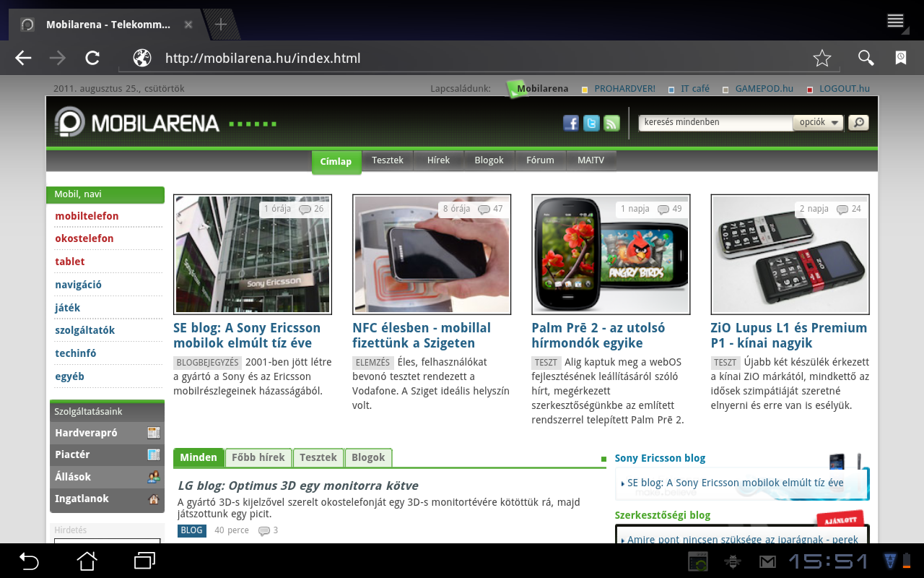
Task: Go back with the browser back arrow
Action: [24, 59]
